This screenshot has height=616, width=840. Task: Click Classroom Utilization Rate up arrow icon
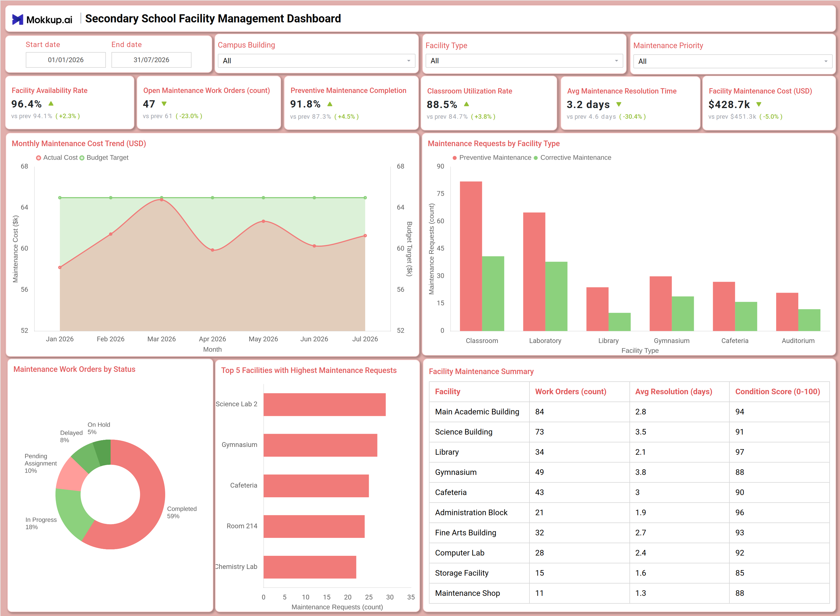[466, 104]
